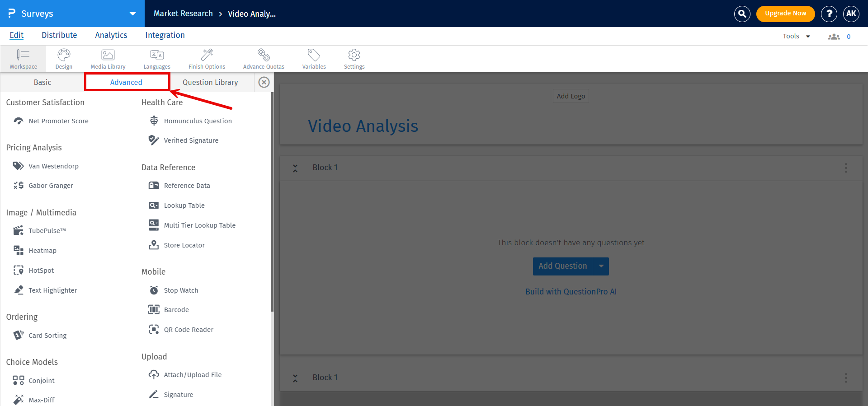Add an Attach/Upload File question

pyautogui.click(x=185, y=375)
